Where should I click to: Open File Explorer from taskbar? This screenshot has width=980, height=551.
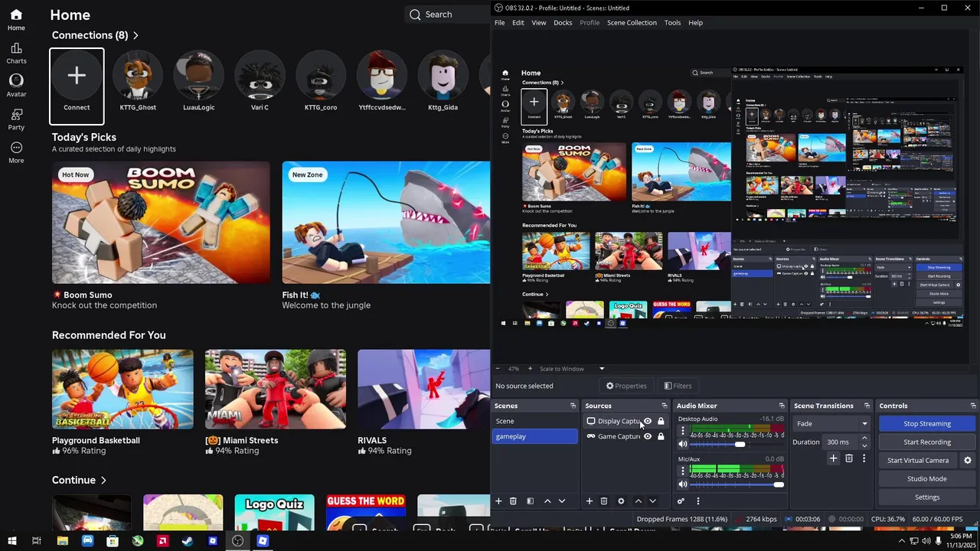click(62, 541)
